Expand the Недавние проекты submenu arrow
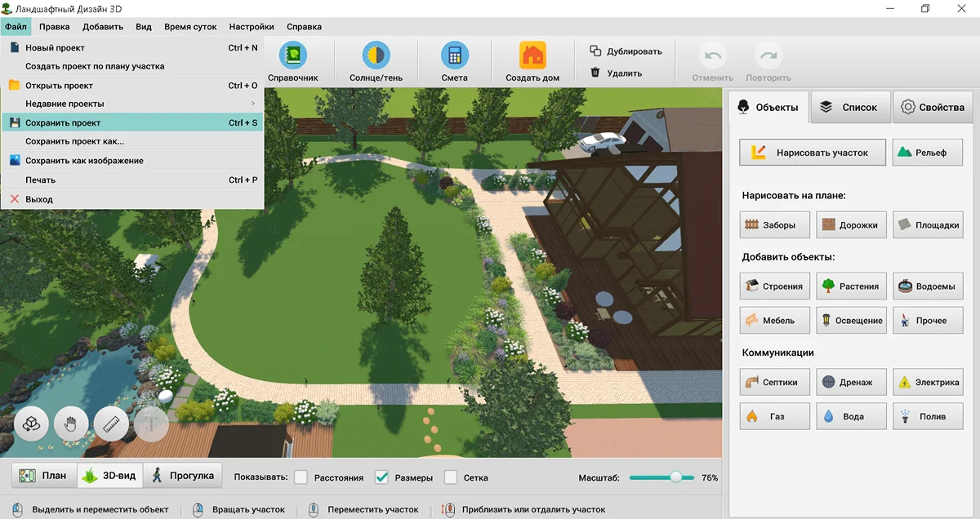 point(253,104)
